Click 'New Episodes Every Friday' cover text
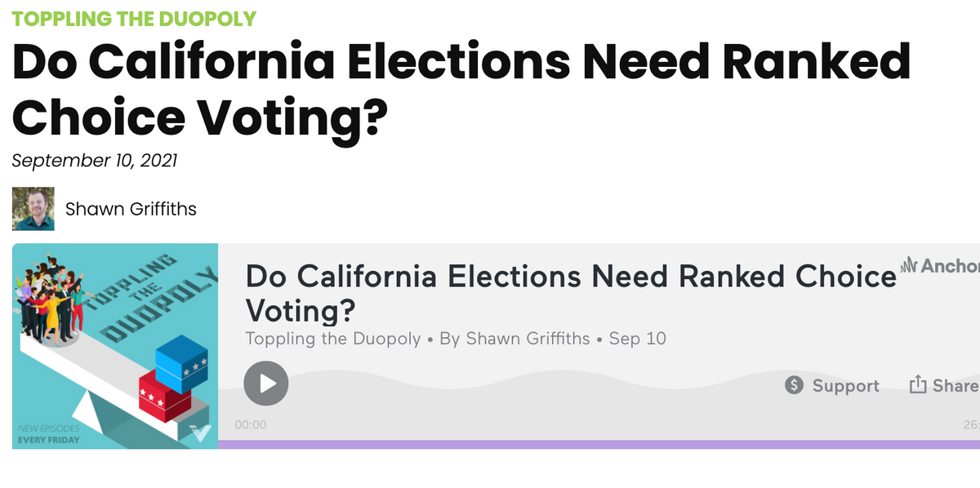The width and height of the screenshot is (980, 488). pyautogui.click(x=49, y=434)
